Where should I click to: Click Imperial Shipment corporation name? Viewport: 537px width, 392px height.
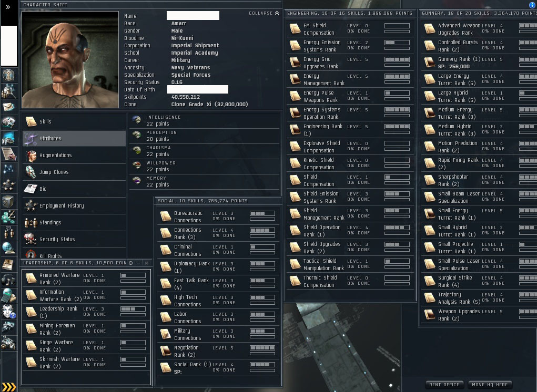point(195,46)
